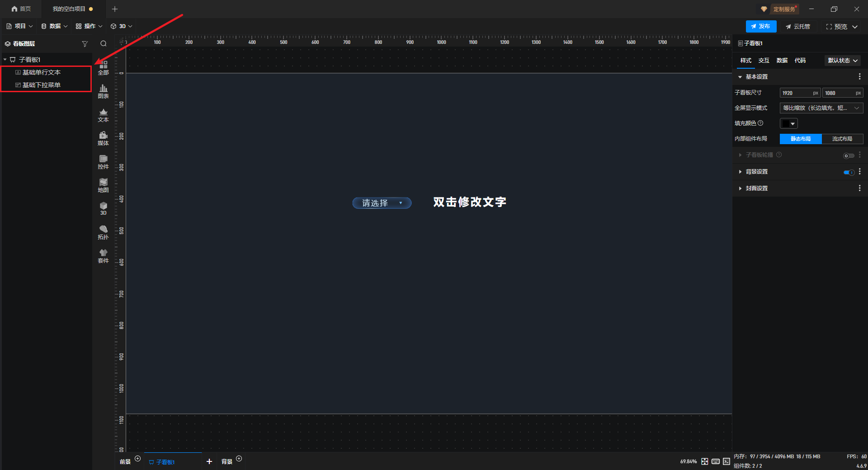Expand the 封面设置 section

point(756,188)
